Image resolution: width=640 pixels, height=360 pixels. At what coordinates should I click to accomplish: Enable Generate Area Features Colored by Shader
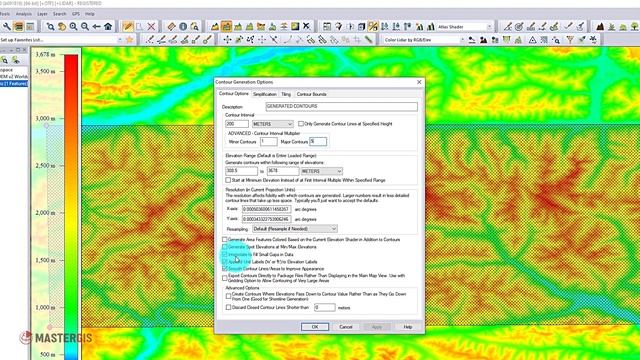224,240
